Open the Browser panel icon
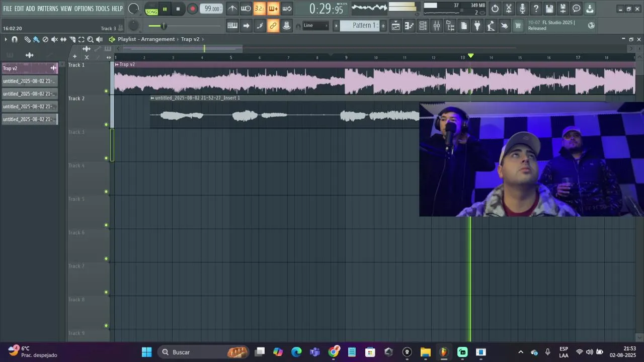 point(450,26)
